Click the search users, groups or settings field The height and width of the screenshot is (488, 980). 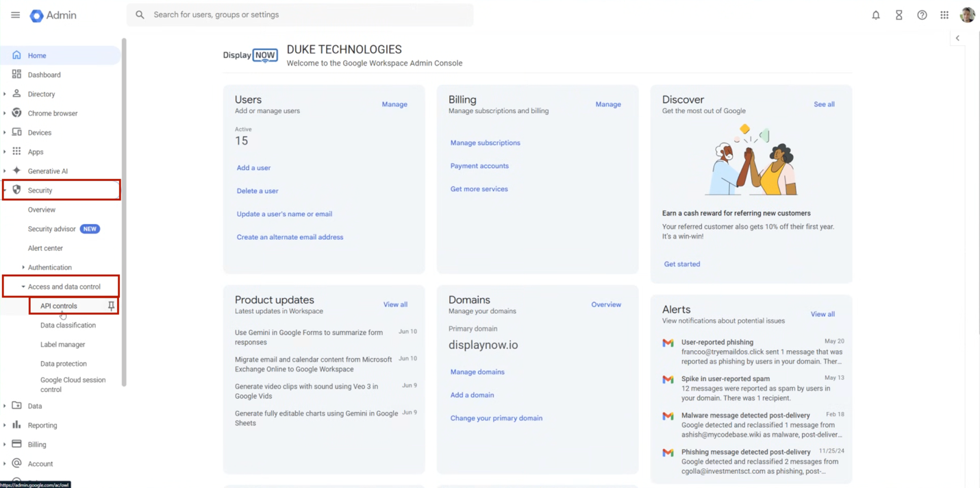click(300, 14)
